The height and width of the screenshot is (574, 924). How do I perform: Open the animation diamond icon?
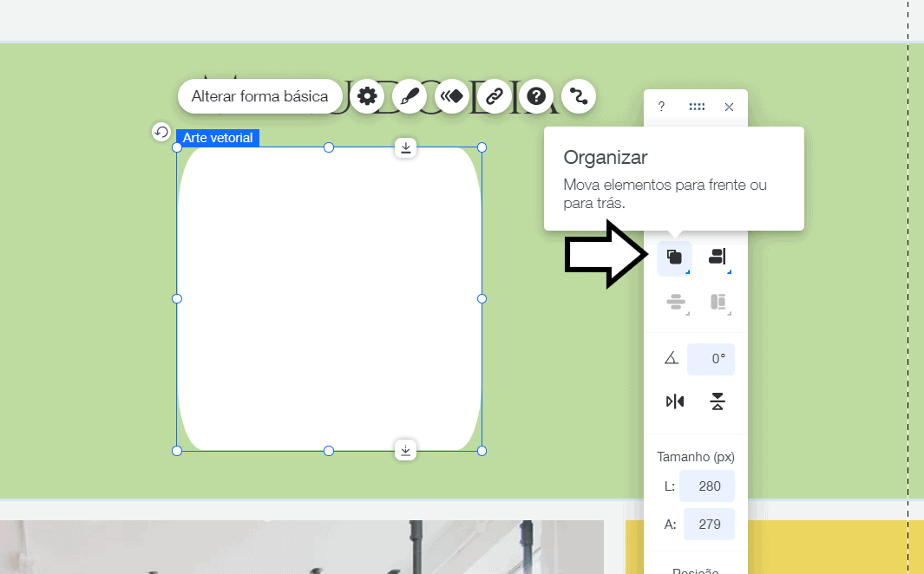pos(452,96)
